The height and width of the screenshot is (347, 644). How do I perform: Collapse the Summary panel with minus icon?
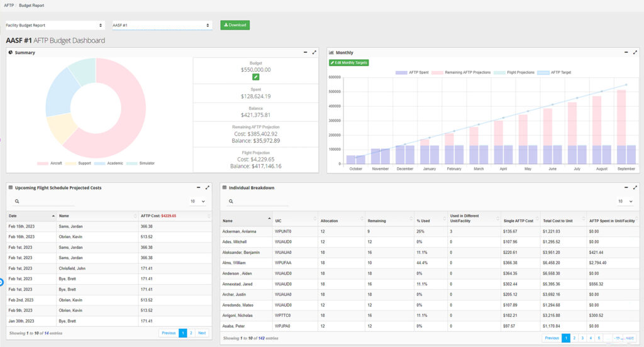pos(305,52)
